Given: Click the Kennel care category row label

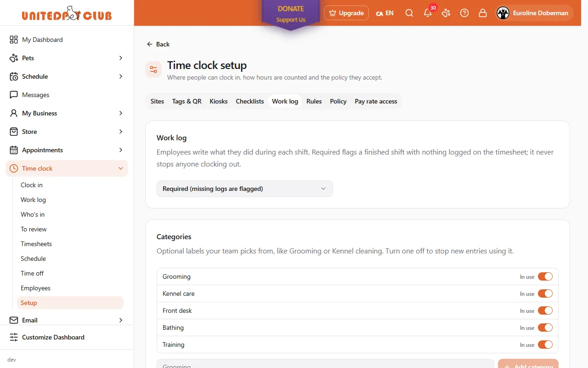Looking at the screenshot, I should (x=179, y=293).
